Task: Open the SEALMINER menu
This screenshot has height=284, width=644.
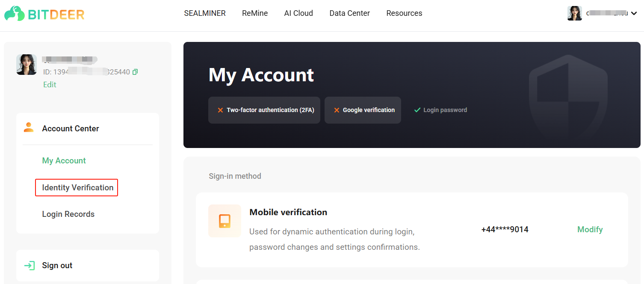Action: [205, 13]
